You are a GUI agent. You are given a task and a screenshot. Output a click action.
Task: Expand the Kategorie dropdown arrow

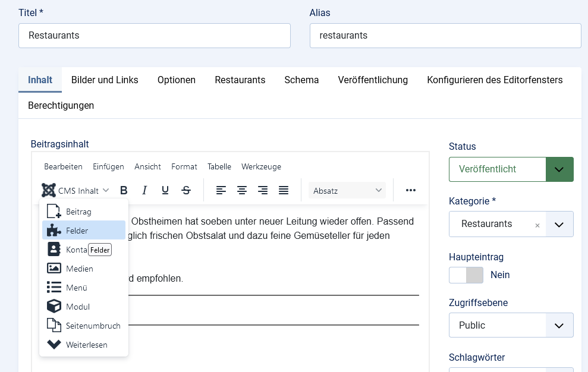(x=559, y=225)
